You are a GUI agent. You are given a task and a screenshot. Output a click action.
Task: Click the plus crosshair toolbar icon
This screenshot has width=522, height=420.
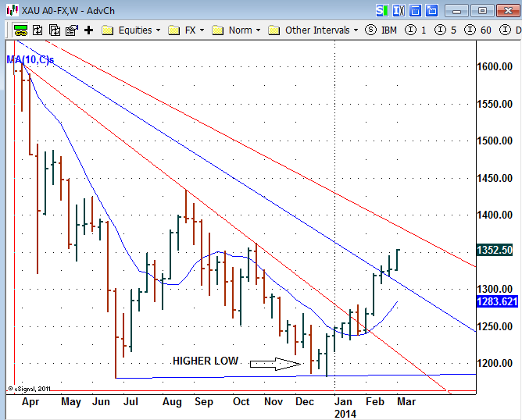pyautogui.click(x=88, y=30)
